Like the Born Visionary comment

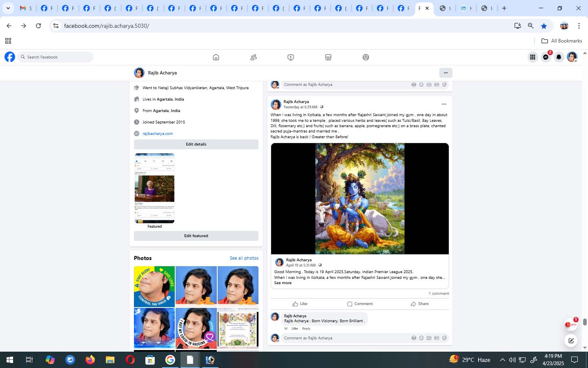point(295,328)
